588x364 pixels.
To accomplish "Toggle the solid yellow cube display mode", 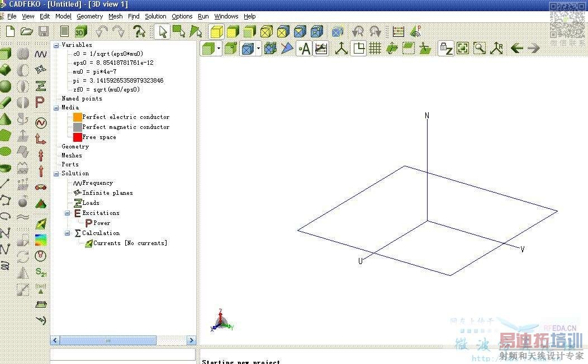I will coord(216,32).
